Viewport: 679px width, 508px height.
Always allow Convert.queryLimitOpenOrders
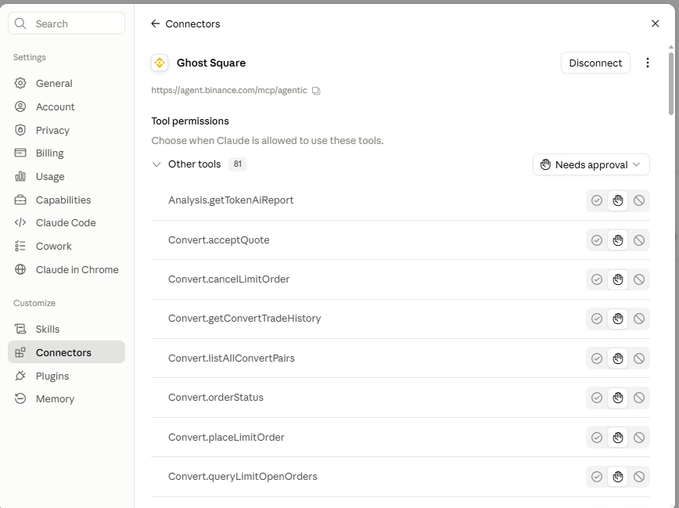click(x=597, y=477)
